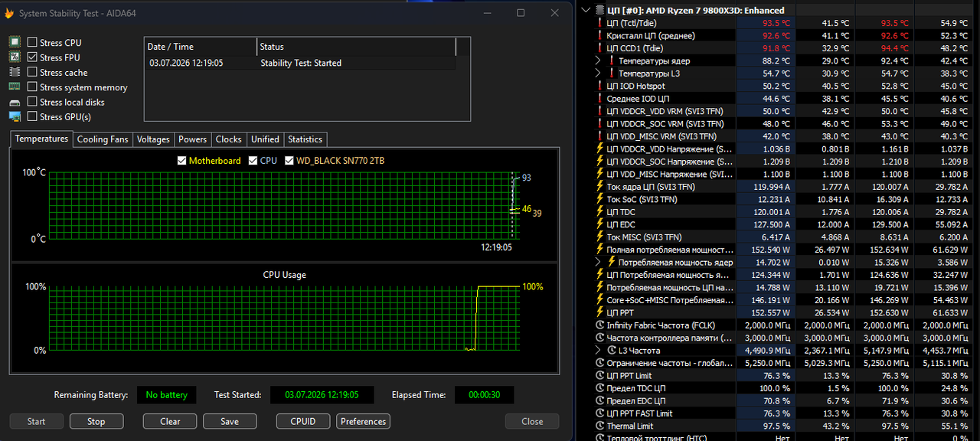Click thermometer icon of Среднее IOD ЦП
Viewport: 980px width, 441px height.
point(600,99)
